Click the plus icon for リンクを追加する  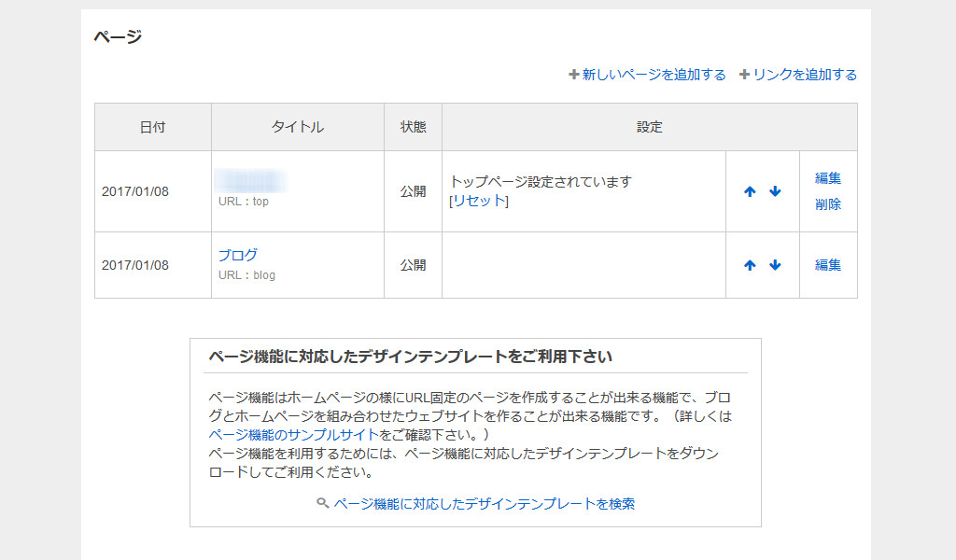click(x=744, y=75)
